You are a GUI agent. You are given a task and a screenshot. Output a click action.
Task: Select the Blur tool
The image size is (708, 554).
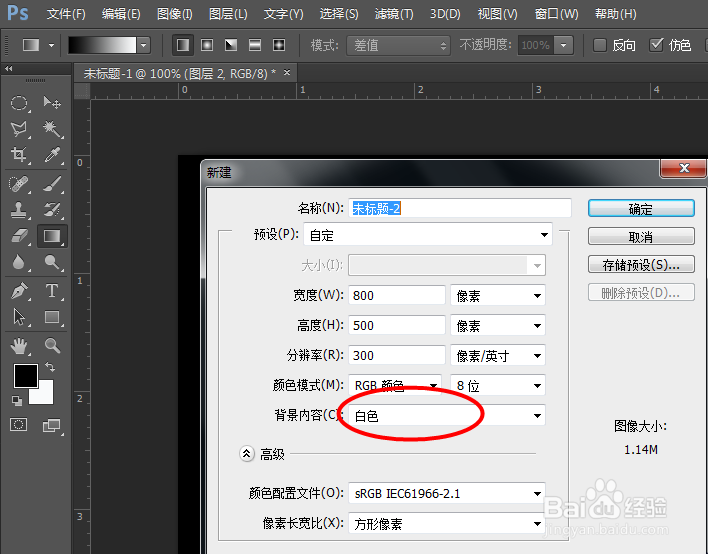19,262
